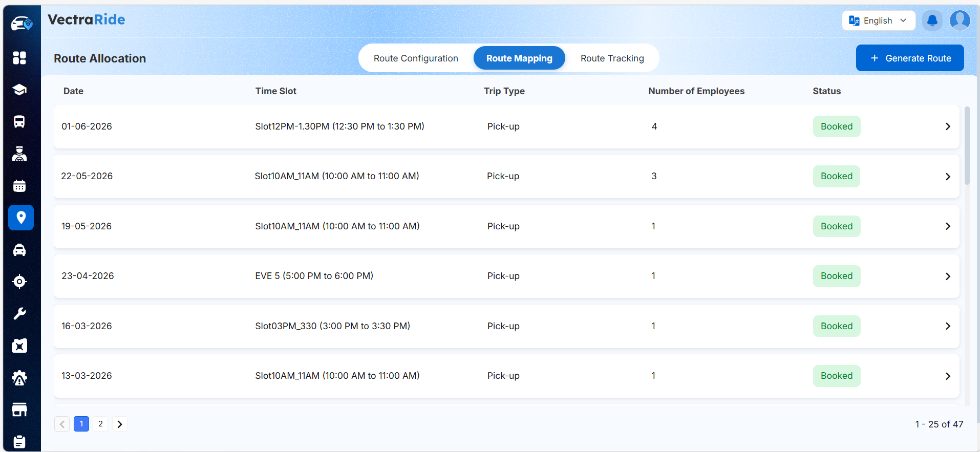980x452 pixels.
Task: Click the 1 - 25 of 47 count
Action: [939, 424]
